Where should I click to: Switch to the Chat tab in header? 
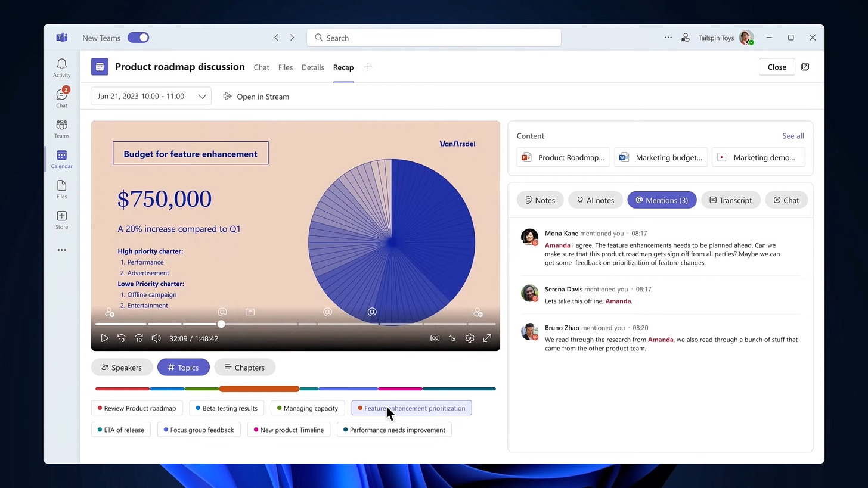[261, 67]
